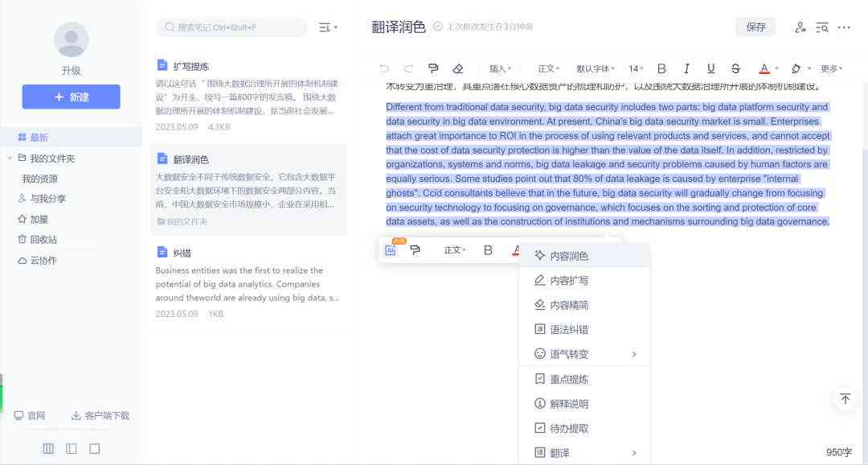
Task: Toggle bold in the main toolbar
Action: [661, 68]
